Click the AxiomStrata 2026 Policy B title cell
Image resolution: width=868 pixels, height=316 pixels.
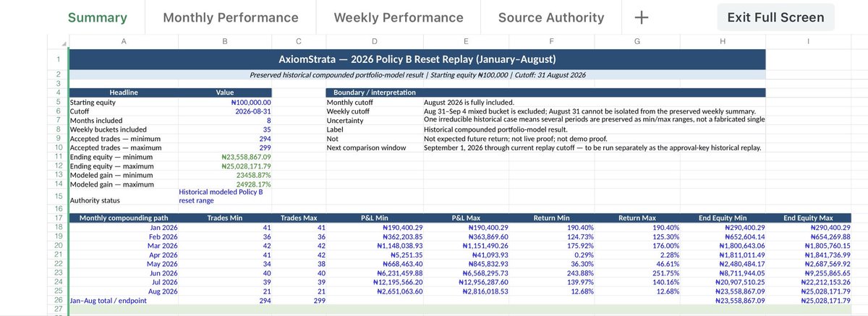pos(417,59)
